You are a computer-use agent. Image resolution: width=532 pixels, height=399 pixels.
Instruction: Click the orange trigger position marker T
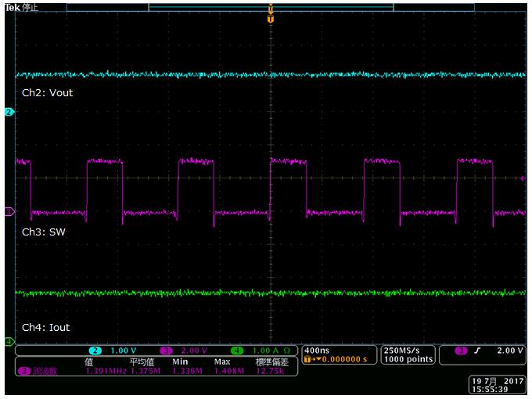[x=271, y=19]
